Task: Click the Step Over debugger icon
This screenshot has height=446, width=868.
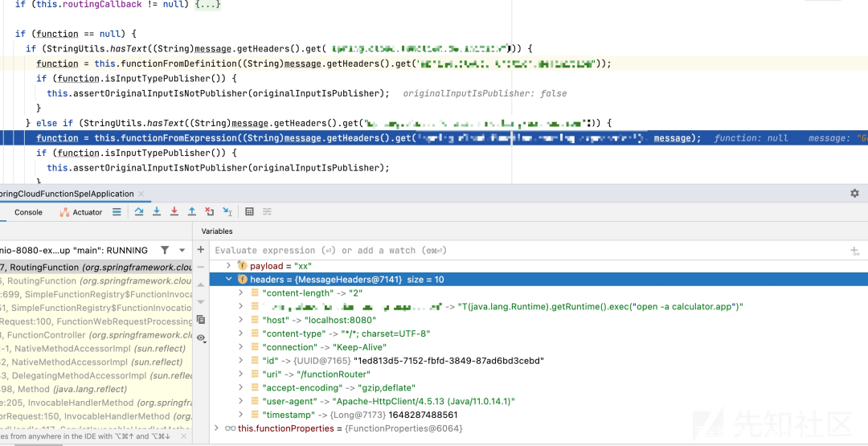Action: coord(139,212)
